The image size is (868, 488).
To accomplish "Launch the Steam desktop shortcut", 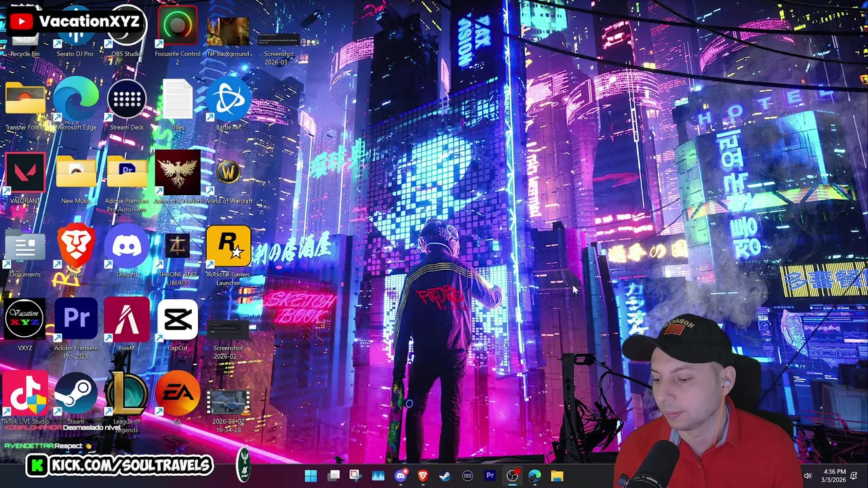I will click(x=76, y=399).
